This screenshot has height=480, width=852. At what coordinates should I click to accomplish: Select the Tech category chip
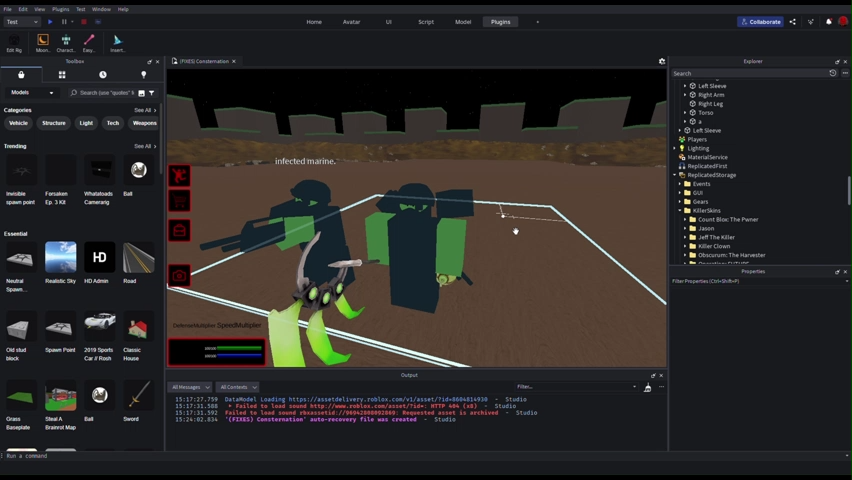tap(112, 123)
